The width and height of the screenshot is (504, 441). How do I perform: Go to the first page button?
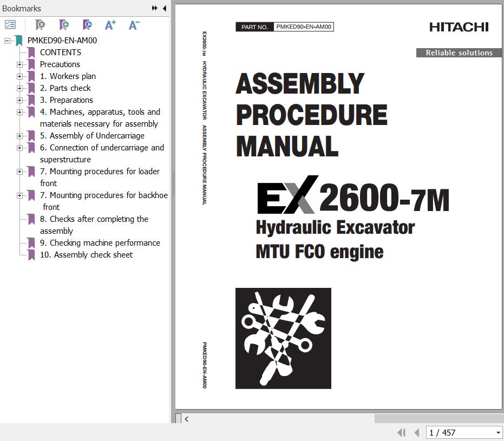click(x=402, y=433)
